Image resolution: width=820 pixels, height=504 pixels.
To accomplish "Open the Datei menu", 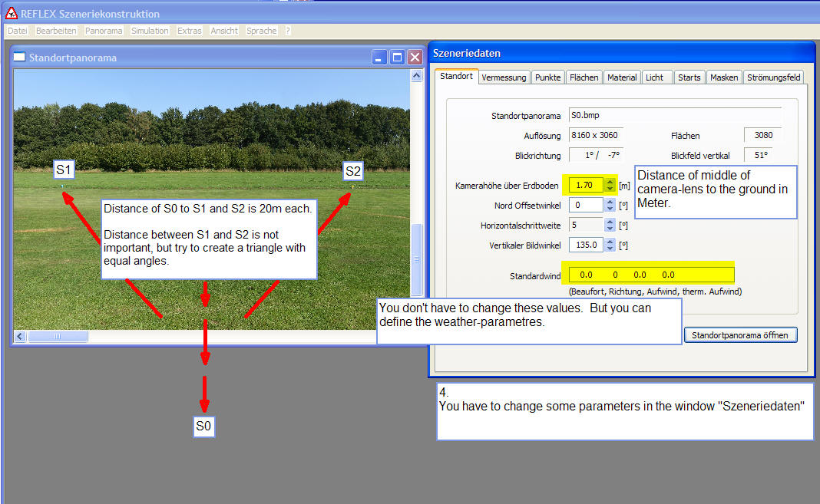I will 17,31.
